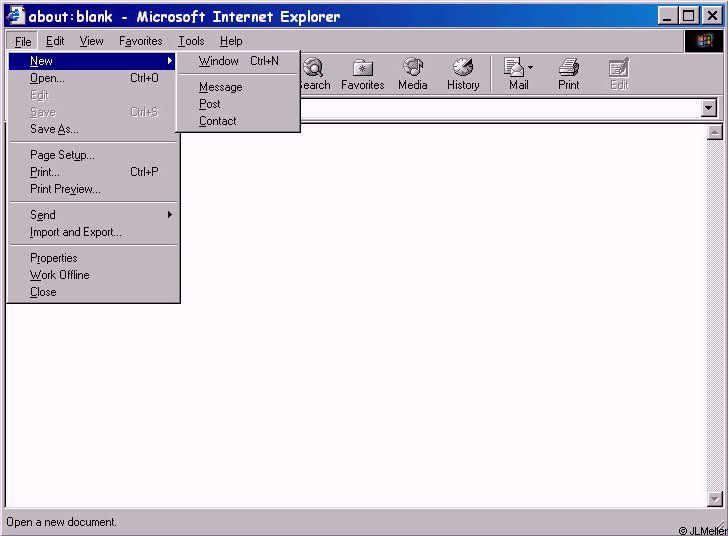Image resolution: width=728 pixels, height=536 pixels.
Task: Open the Tools menu
Action: pyautogui.click(x=191, y=41)
